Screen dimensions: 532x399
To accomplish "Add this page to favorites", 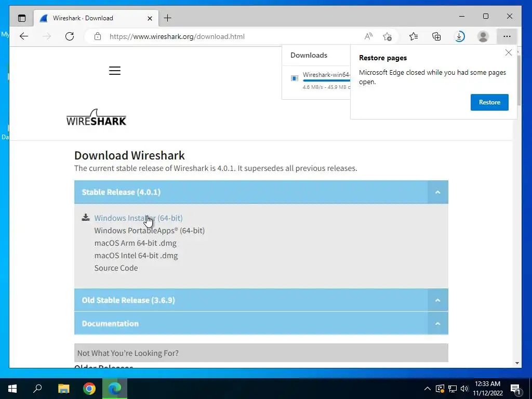I will pyautogui.click(x=387, y=36).
